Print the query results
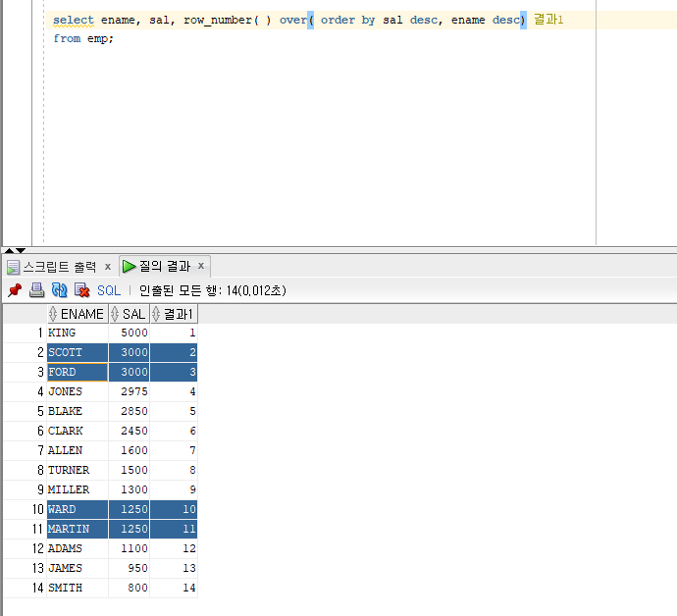Viewport: 677px width, 616px height. click(36, 290)
